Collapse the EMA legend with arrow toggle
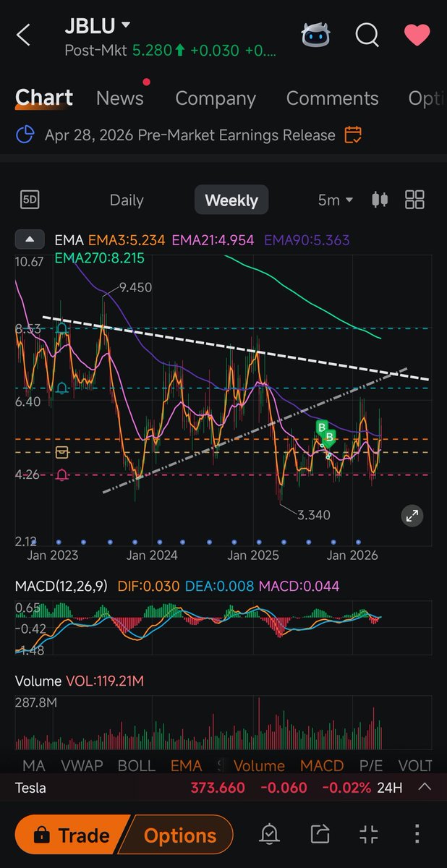This screenshot has width=447, height=868. 29,239
